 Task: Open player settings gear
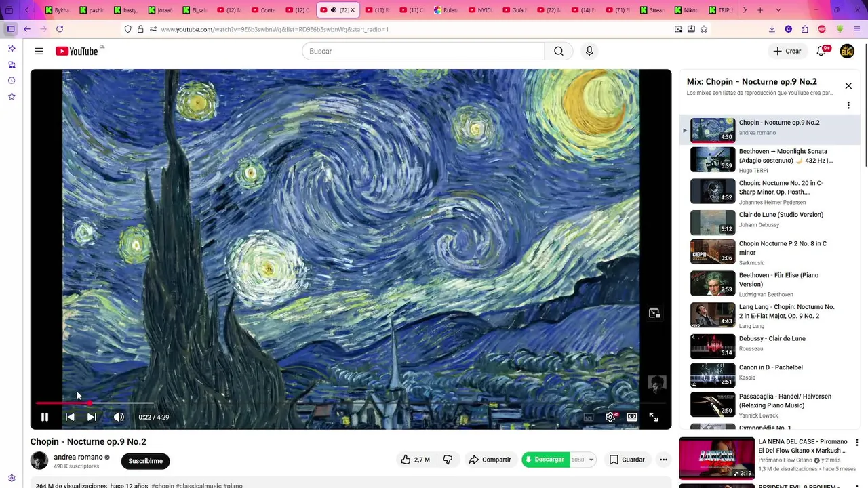(610, 417)
